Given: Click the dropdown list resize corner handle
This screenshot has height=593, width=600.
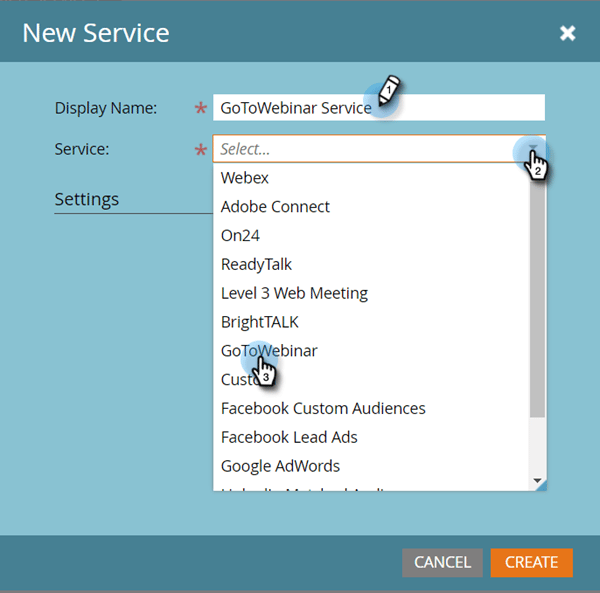Looking at the screenshot, I should click(541, 485).
